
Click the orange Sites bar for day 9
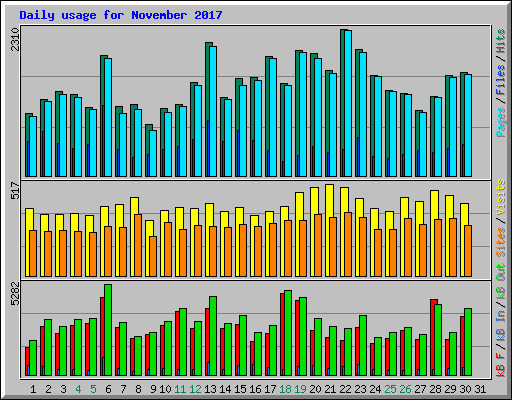(x=153, y=256)
